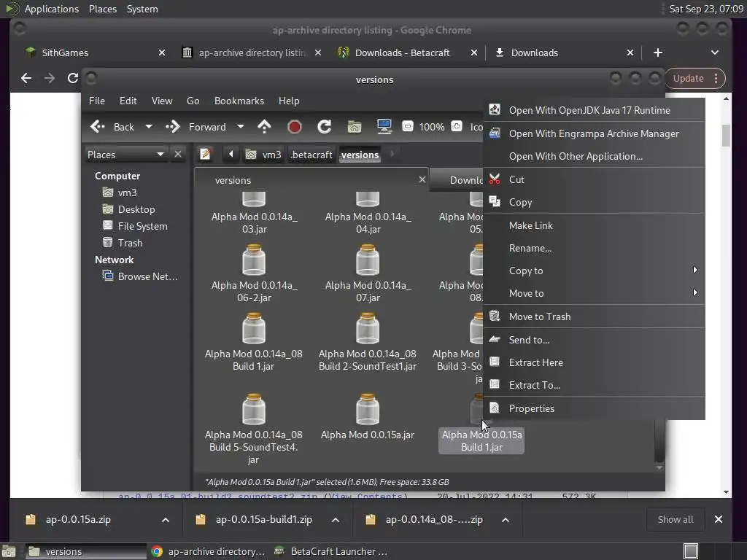This screenshot has width=747, height=560.
Task: Open Properties from the context menu
Action: tap(594, 408)
